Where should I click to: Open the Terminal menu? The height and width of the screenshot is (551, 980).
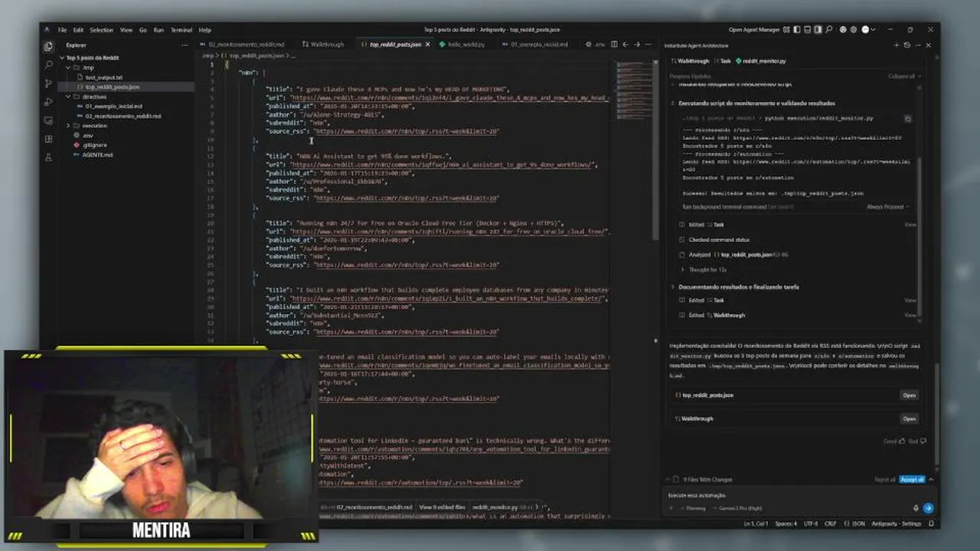(181, 30)
